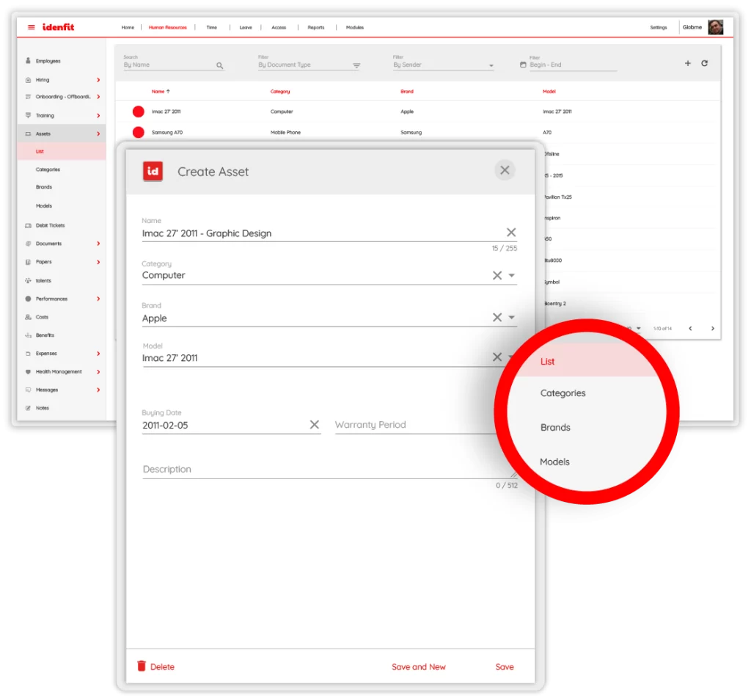
Task: Open the By Sender filter dropdown
Action: (x=491, y=65)
